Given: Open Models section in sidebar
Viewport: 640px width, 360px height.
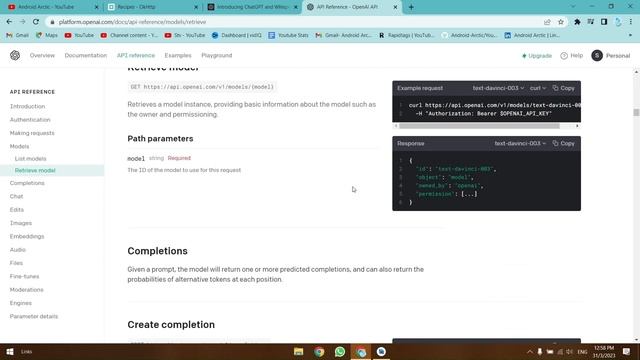Looking at the screenshot, I should [x=19, y=146].
